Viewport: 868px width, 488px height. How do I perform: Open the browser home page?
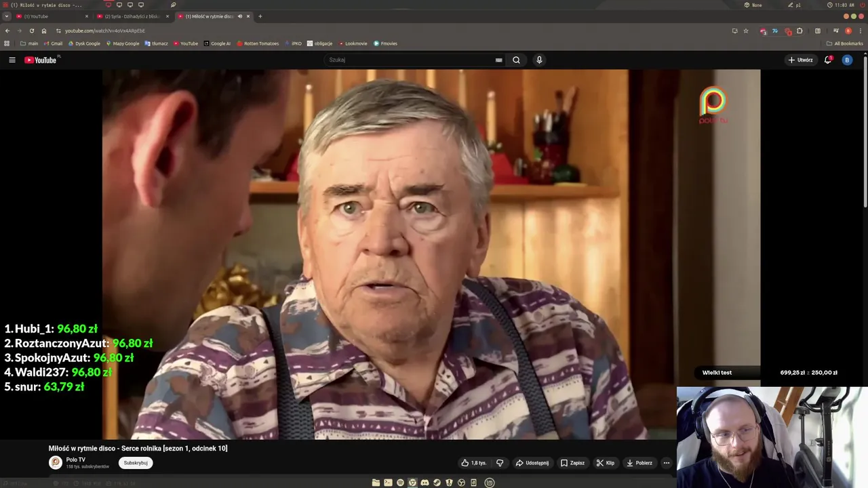(44, 30)
